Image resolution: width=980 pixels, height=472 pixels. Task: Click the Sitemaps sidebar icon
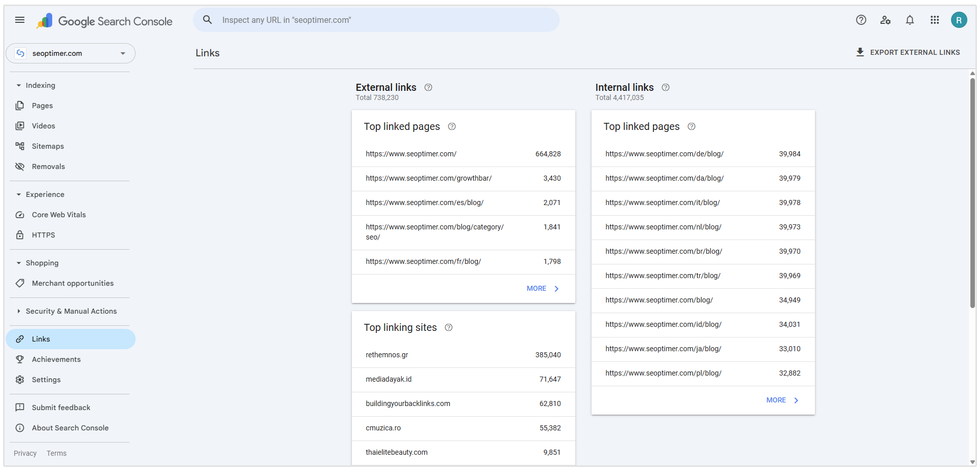pyautogui.click(x=20, y=146)
